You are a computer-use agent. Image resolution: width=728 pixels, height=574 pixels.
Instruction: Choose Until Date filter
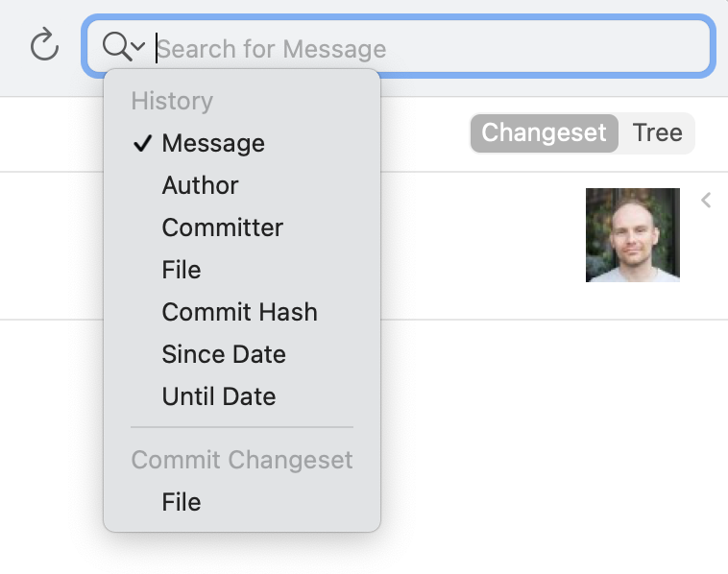click(219, 396)
